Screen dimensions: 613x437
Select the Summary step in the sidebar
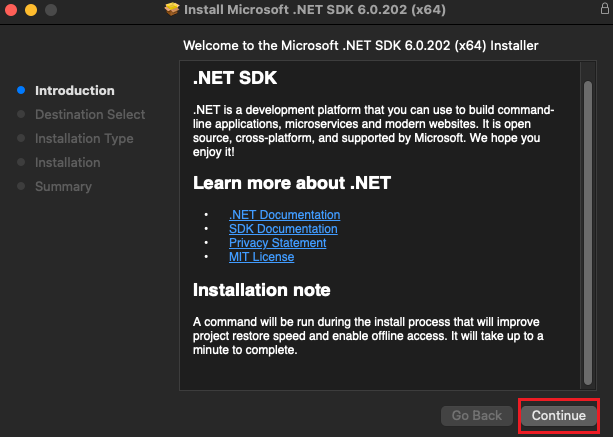coord(63,186)
